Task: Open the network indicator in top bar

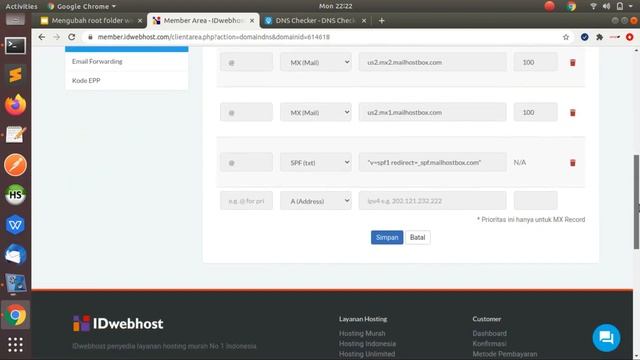Action: pos(593,6)
